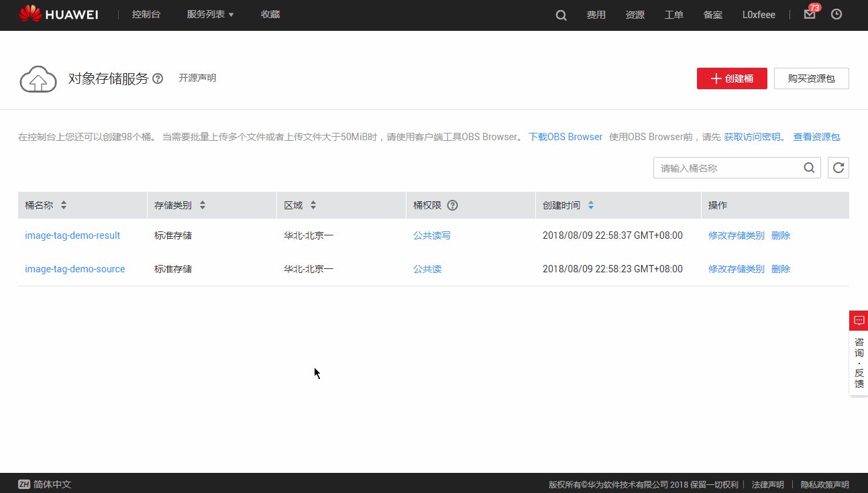Open help via the question mark next to 对象存储服务
Viewport: 868px width, 493px height.
tap(157, 78)
